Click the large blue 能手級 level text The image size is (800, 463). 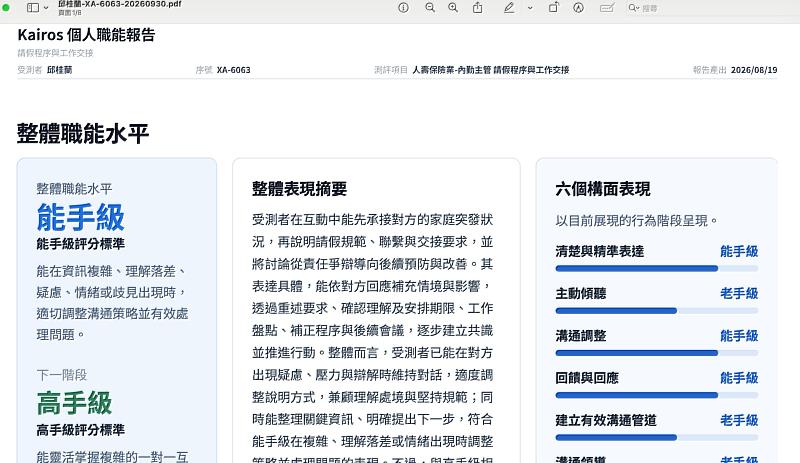(x=81, y=217)
